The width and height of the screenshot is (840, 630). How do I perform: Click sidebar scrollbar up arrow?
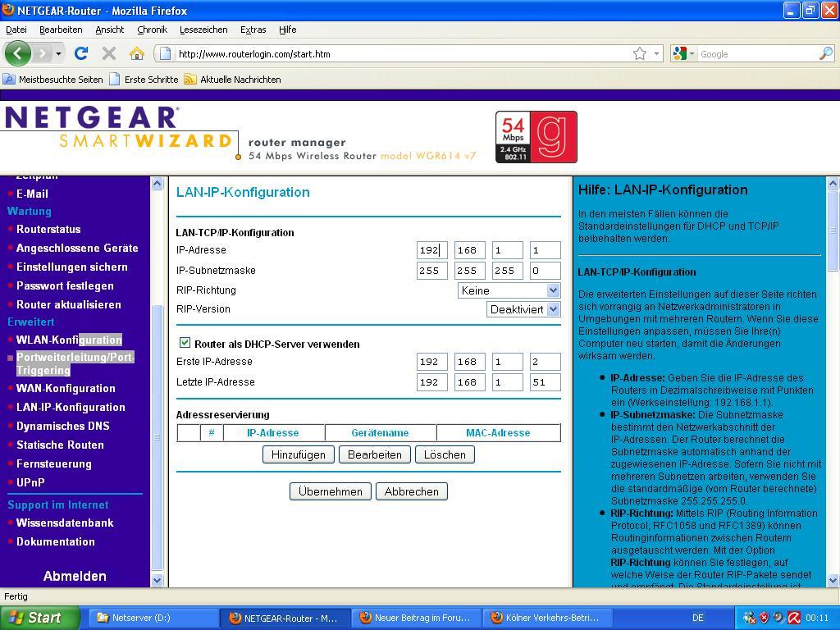tap(157, 183)
